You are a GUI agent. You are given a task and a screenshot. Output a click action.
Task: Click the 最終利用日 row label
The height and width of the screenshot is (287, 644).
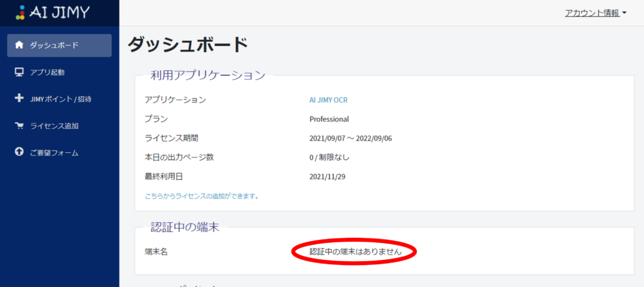[x=164, y=177]
